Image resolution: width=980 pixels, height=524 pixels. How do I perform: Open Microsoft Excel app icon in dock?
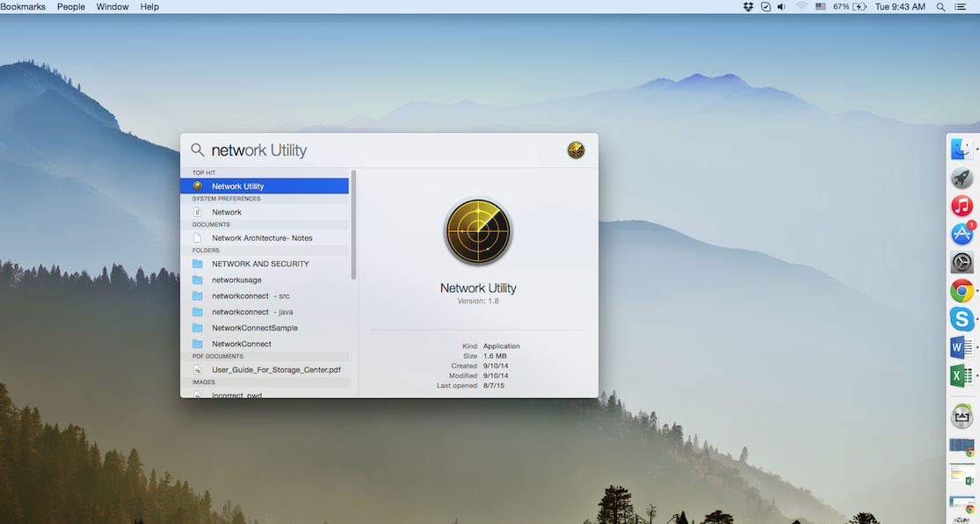[962, 375]
